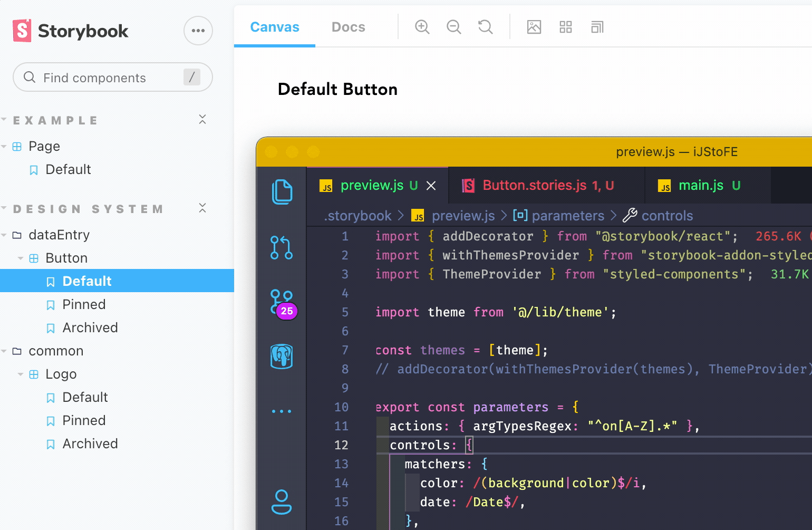Zoom in the canvas preview

[422, 27]
